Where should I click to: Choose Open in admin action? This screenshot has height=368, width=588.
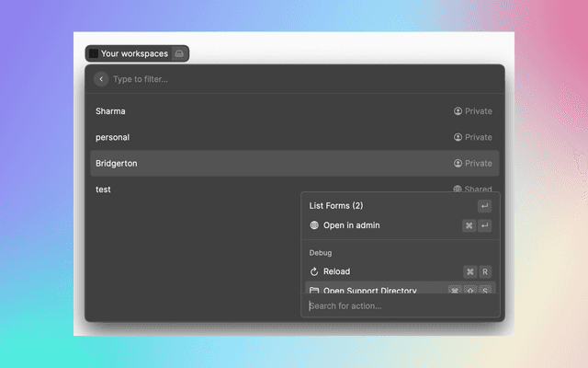pyautogui.click(x=351, y=225)
